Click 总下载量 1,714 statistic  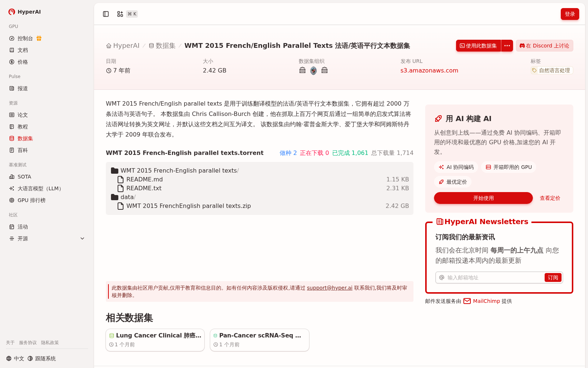[x=392, y=153]
